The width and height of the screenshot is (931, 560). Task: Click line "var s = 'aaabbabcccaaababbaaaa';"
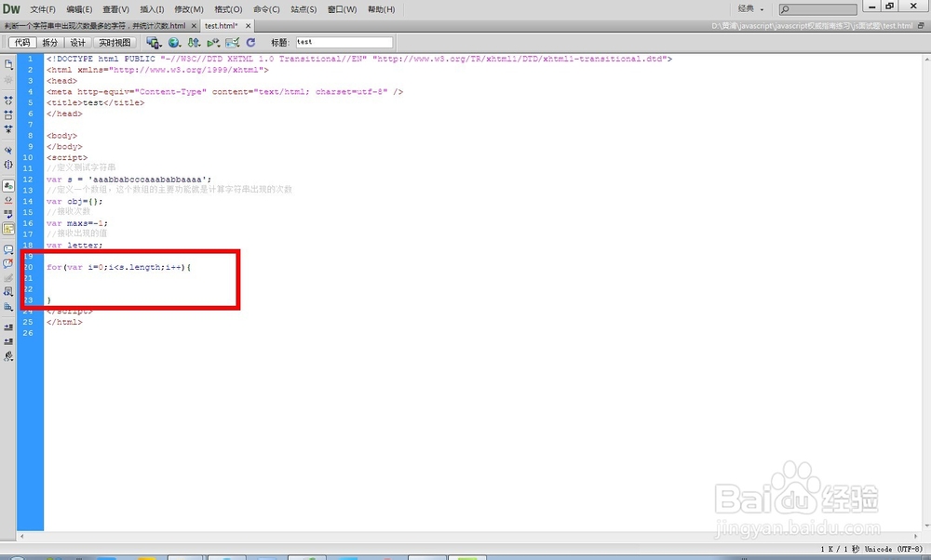pyautogui.click(x=128, y=180)
